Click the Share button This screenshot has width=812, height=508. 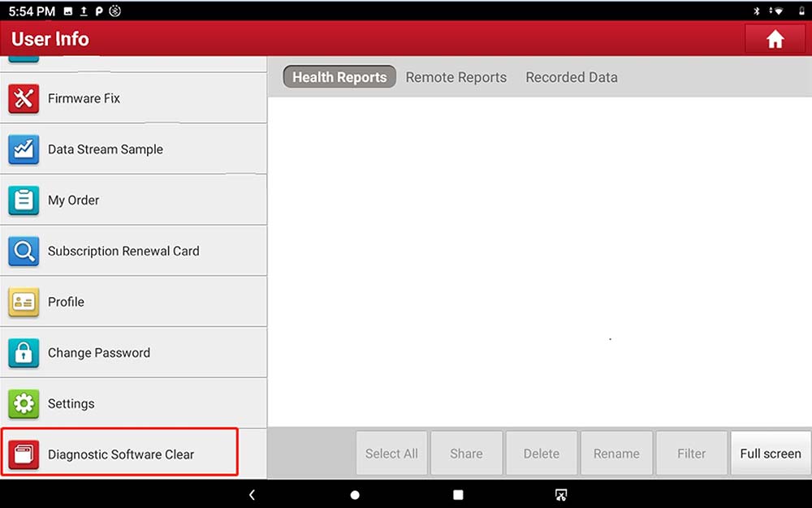tap(466, 453)
